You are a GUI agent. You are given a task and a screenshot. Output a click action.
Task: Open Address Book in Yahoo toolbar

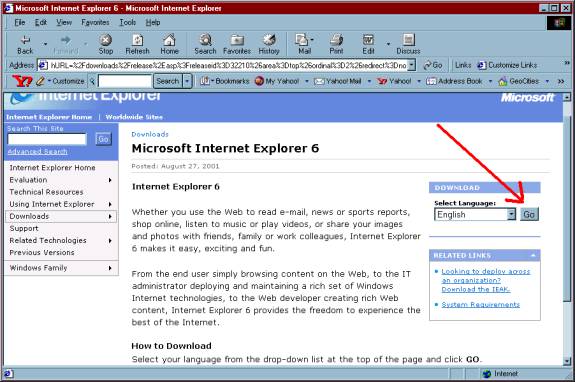pyautogui.click(x=454, y=81)
